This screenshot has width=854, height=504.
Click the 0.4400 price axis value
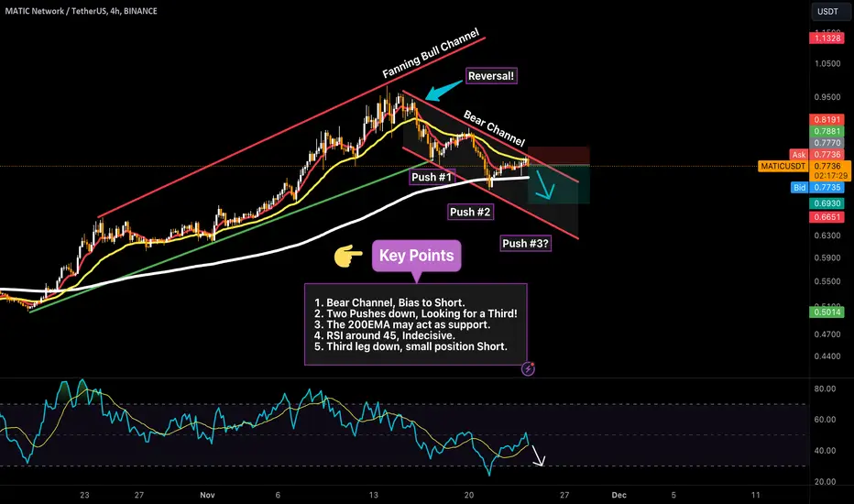(x=827, y=356)
